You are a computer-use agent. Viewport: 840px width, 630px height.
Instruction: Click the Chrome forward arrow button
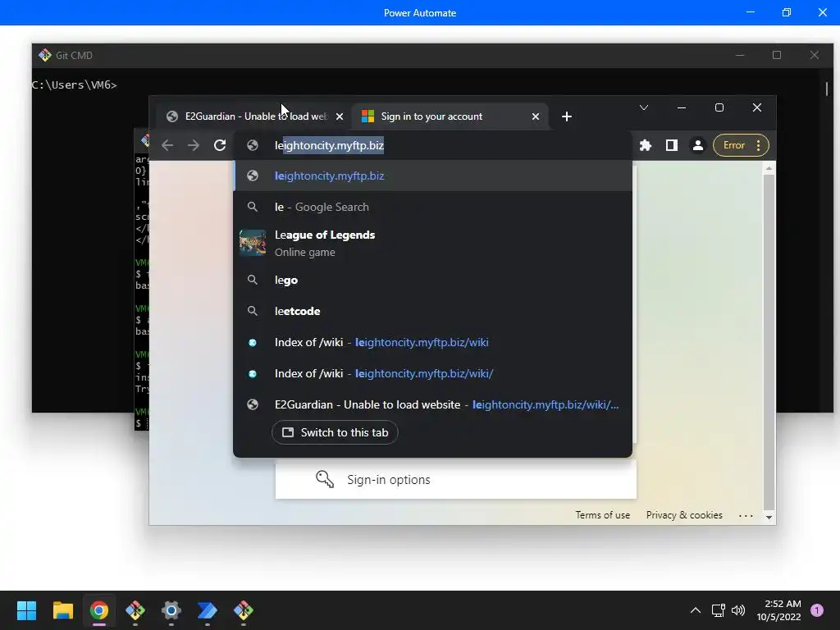[x=194, y=145]
